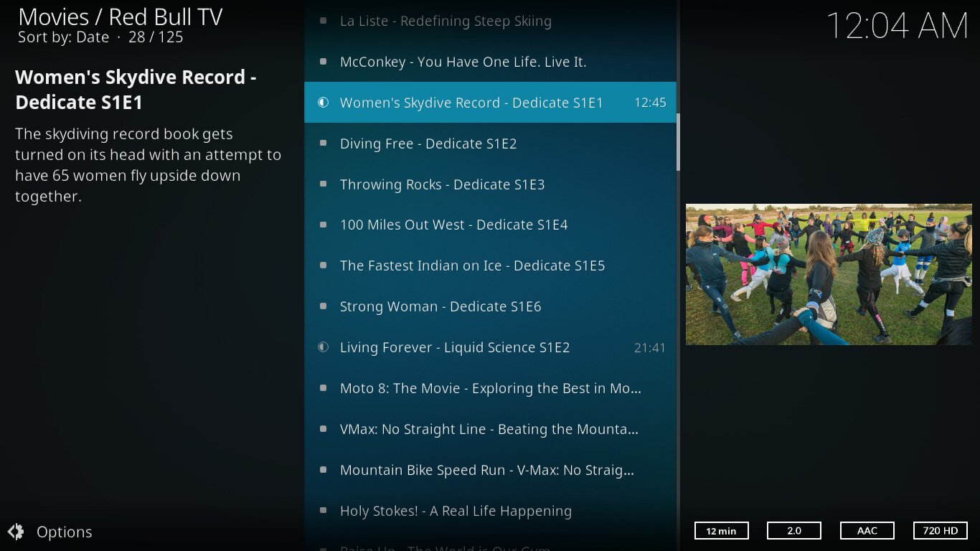980x551 pixels.
Task: Open 100 Miles Out West episode
Action: pos(490,225)
